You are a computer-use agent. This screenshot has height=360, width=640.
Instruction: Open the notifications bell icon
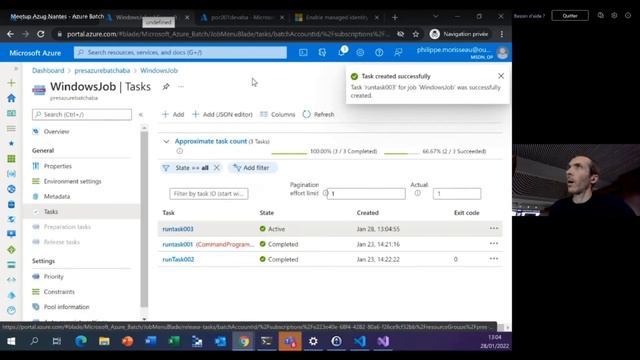coord(341,52)
